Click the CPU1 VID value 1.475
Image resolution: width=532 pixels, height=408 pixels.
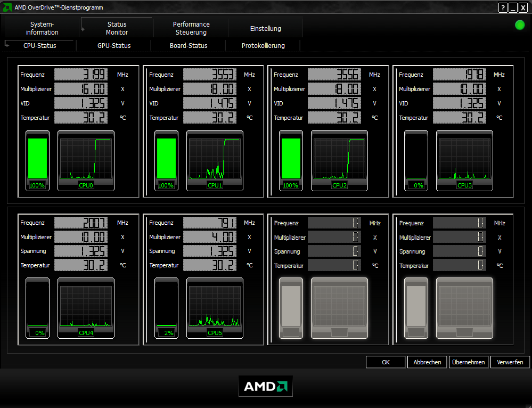point(210,103)
